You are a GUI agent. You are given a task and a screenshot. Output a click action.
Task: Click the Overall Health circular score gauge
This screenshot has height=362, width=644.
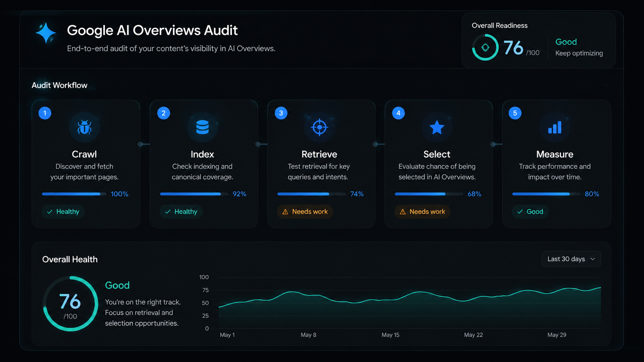tap(70, 304)
